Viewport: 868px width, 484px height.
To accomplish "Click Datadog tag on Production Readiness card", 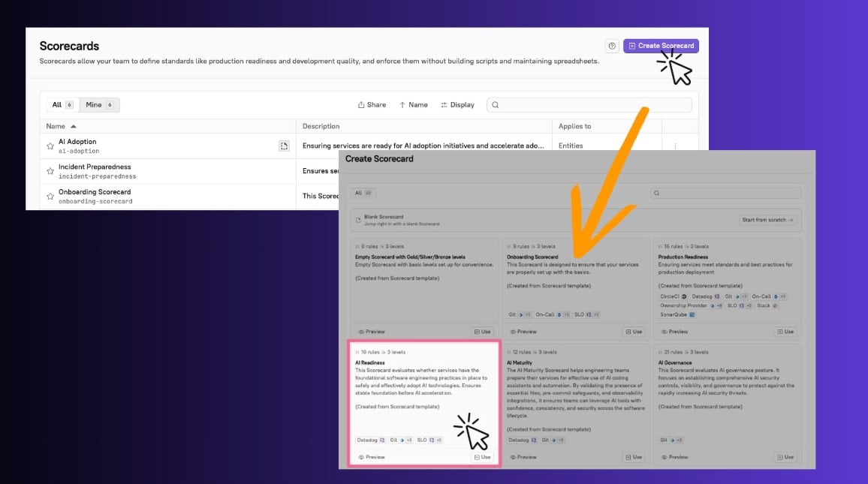I will [706, 296].
